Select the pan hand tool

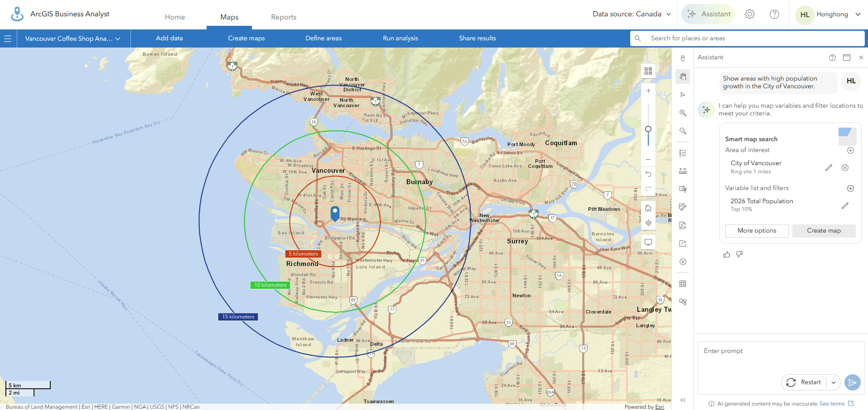coord(683,76)
